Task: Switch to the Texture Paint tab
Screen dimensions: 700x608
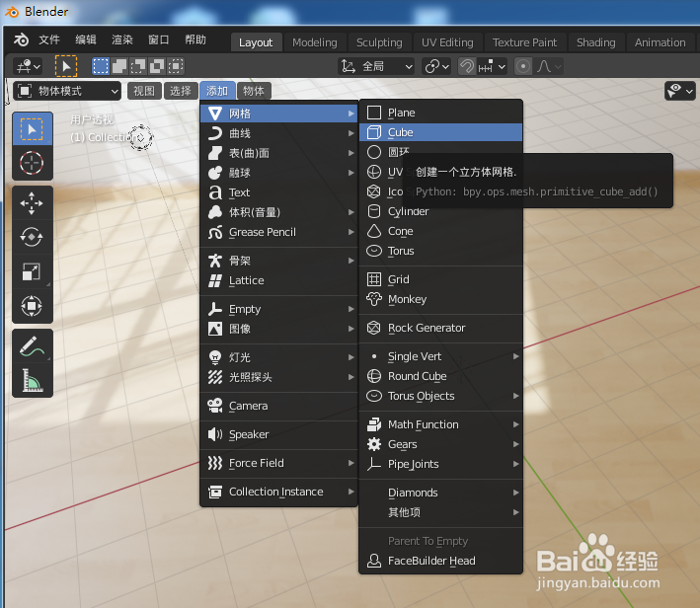Action: pos(524,42)
